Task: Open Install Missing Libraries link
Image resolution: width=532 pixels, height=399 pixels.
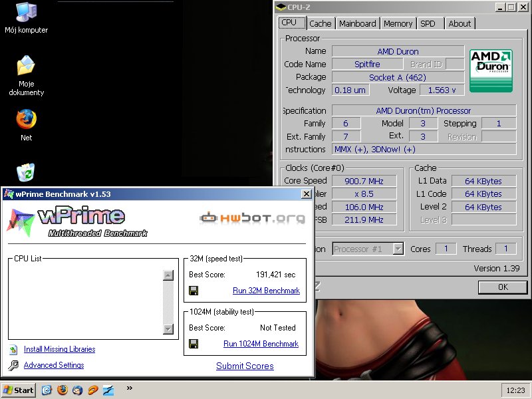Action: (x=59, y=349)
